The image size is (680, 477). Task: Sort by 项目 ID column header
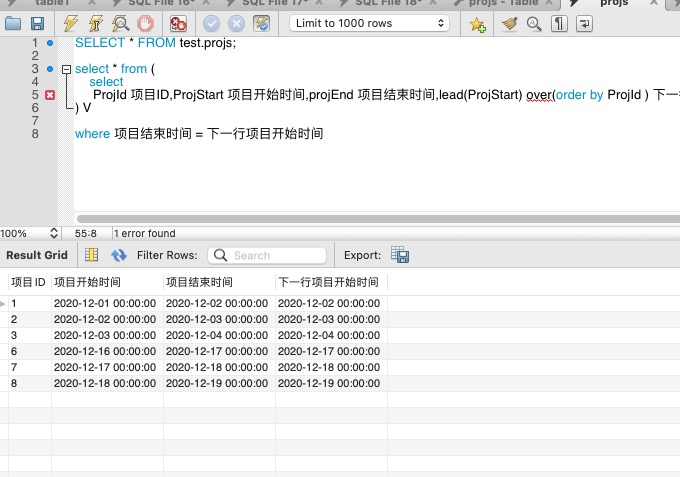point(29,282)
